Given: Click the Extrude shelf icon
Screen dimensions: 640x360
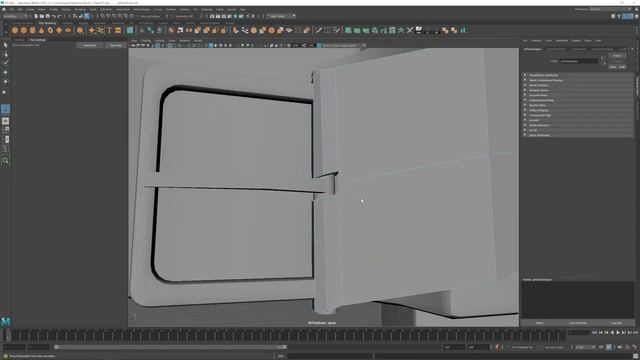Looking at the screenshot, I should [x=236, y=30].
